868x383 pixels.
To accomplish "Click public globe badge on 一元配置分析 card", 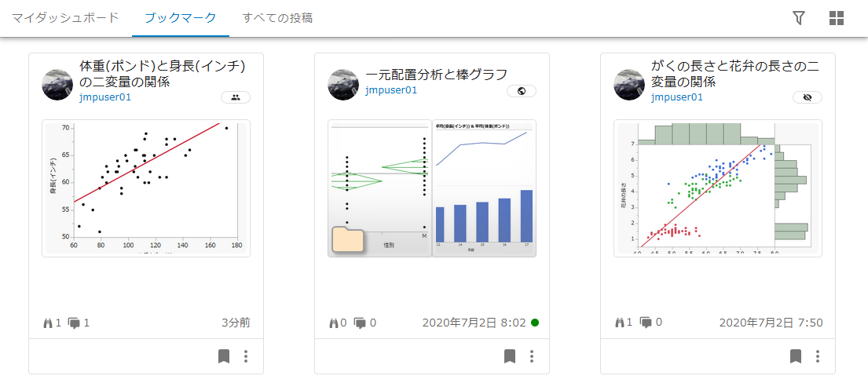I will [x=522, y=91].
